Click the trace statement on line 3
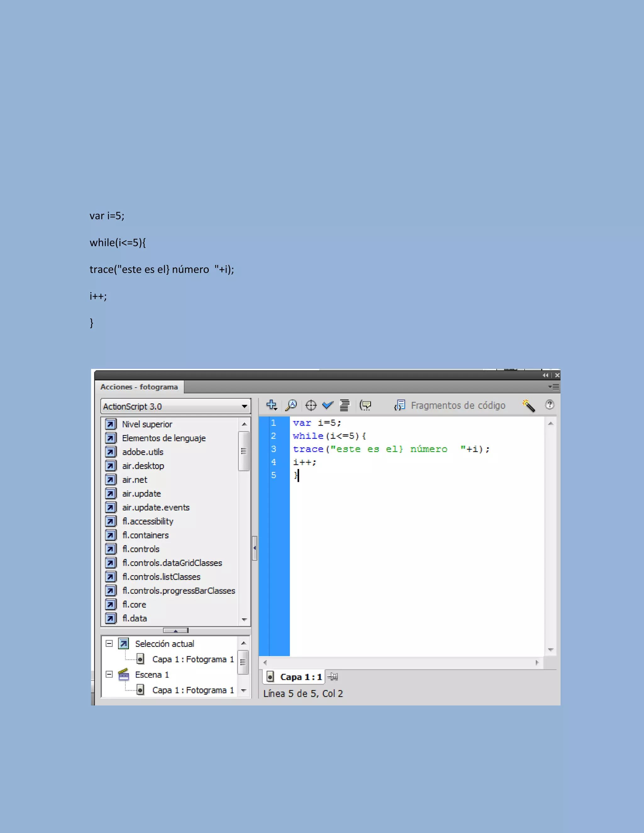The width and height of the screenshot is (644, 833). (391, 449)
